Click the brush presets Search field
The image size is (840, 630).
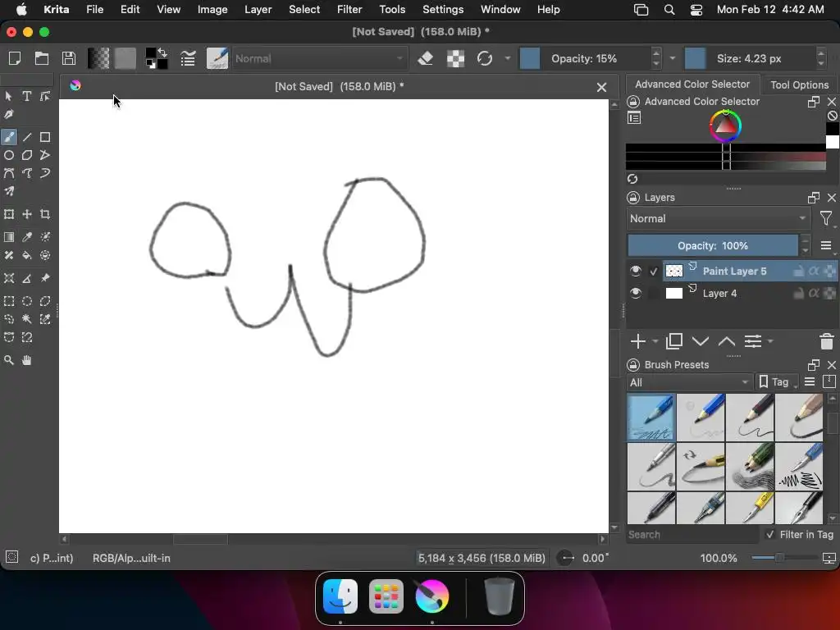692,534
